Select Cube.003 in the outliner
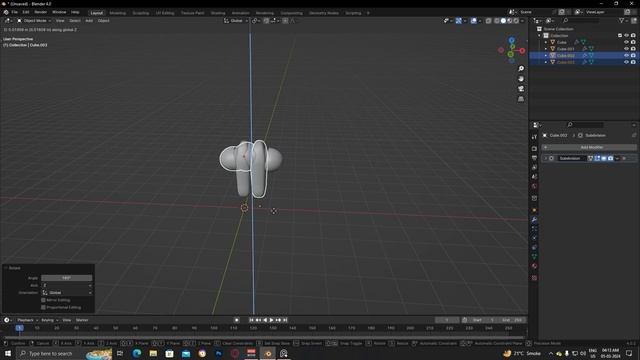 click(x=565, y=62)
